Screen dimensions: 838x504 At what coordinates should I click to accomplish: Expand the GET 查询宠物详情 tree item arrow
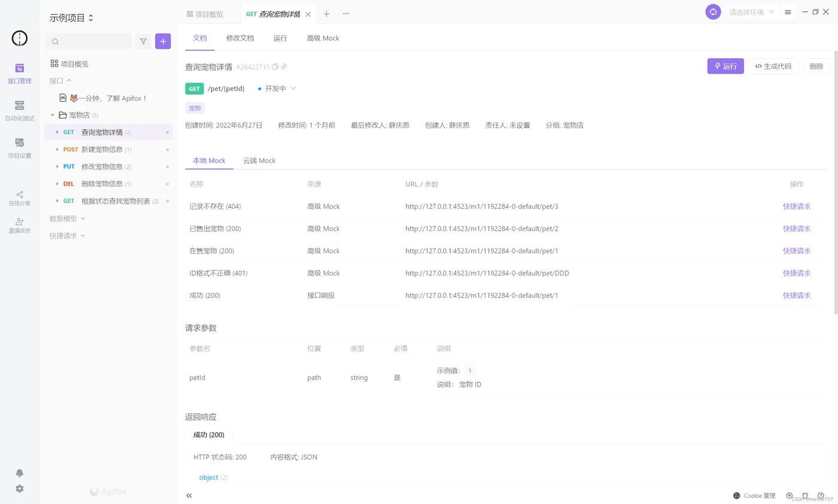(x=57, y=132)
